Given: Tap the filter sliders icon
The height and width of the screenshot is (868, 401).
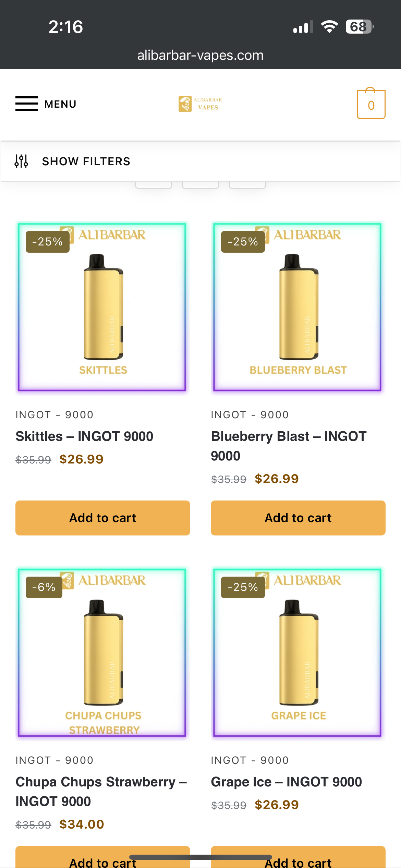Looking at the screenshot, I should coord(21,161).
